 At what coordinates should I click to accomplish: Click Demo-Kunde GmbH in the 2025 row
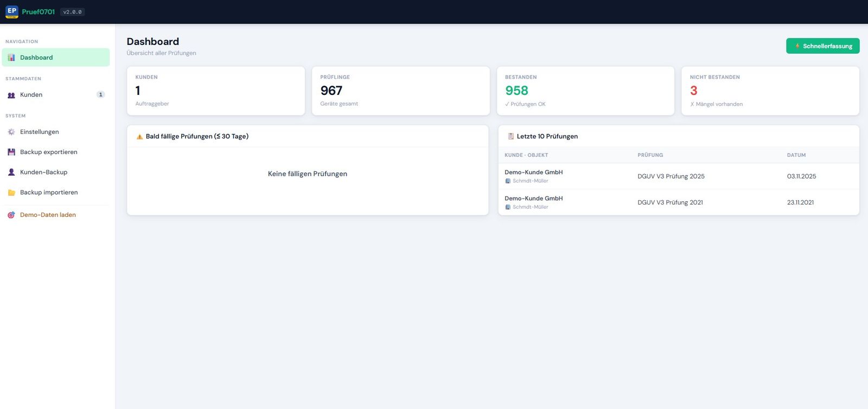coord(534,172)
